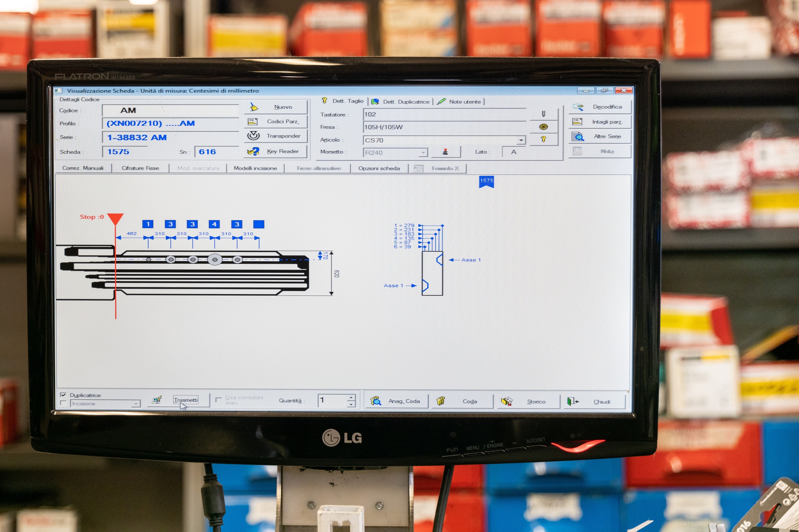Click the Tastatore field 102
This screenshot has width=799, height=532.
tap(444, 114)
